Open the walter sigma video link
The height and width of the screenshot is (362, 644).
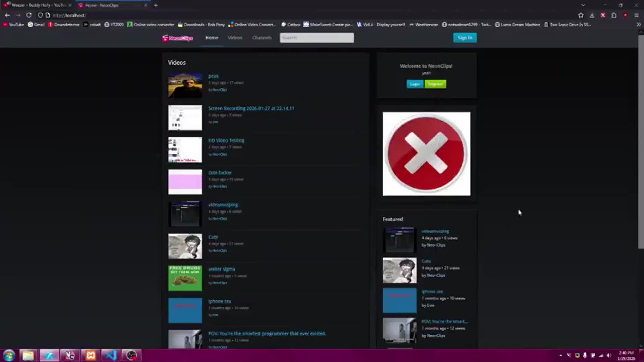pyautogui.click(x=222, y=269)
